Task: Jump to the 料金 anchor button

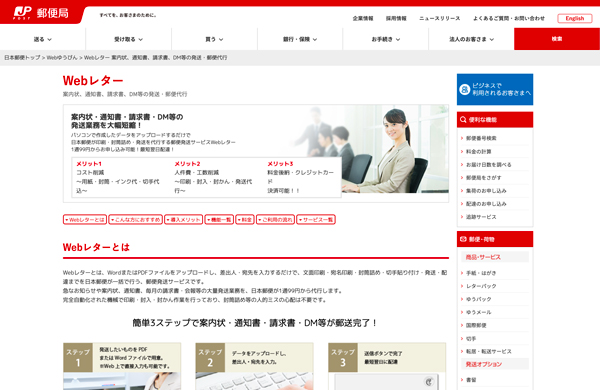Action: pyautogui.click(x=245, y=220)
